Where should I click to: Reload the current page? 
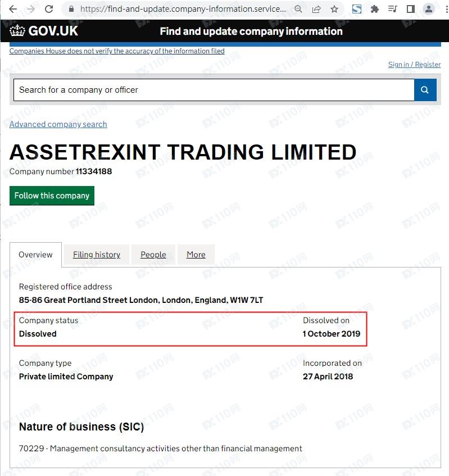pyautogui.click(x=49, y=9)
